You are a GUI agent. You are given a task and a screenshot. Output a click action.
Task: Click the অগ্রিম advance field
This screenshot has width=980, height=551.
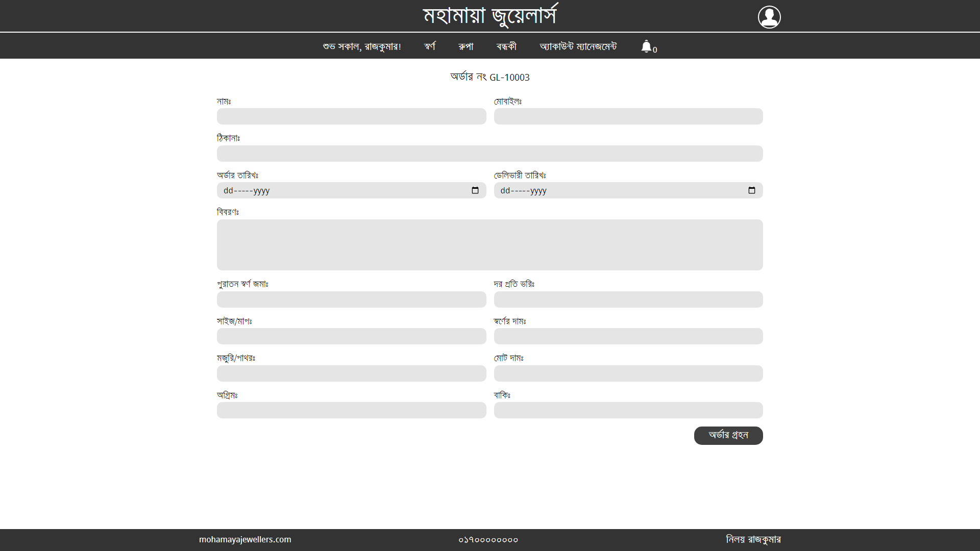click(x=351, y=410)
